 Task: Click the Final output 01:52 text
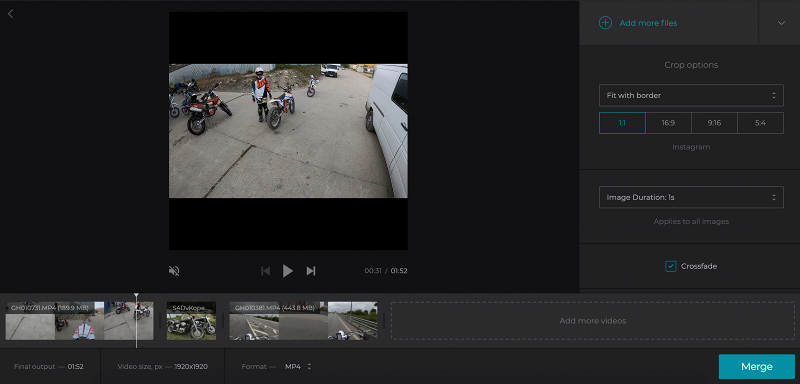[48, 367]
